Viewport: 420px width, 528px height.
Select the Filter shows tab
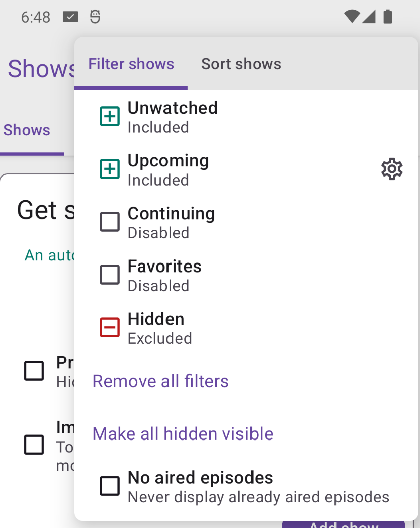[131, 64]
